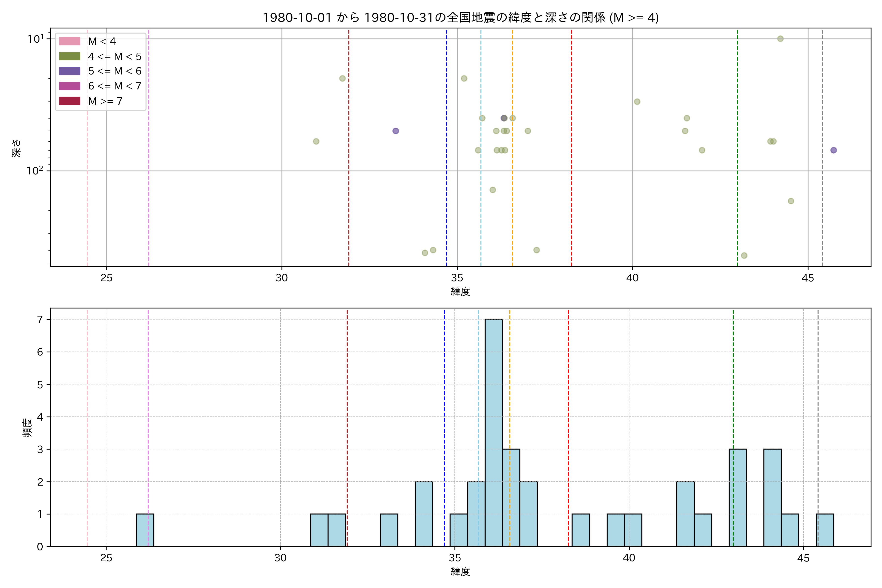The width and height of the screenshot is (882, 588).
Task: Click the purple scatter point near latitude 33
Action: [395, 131]
